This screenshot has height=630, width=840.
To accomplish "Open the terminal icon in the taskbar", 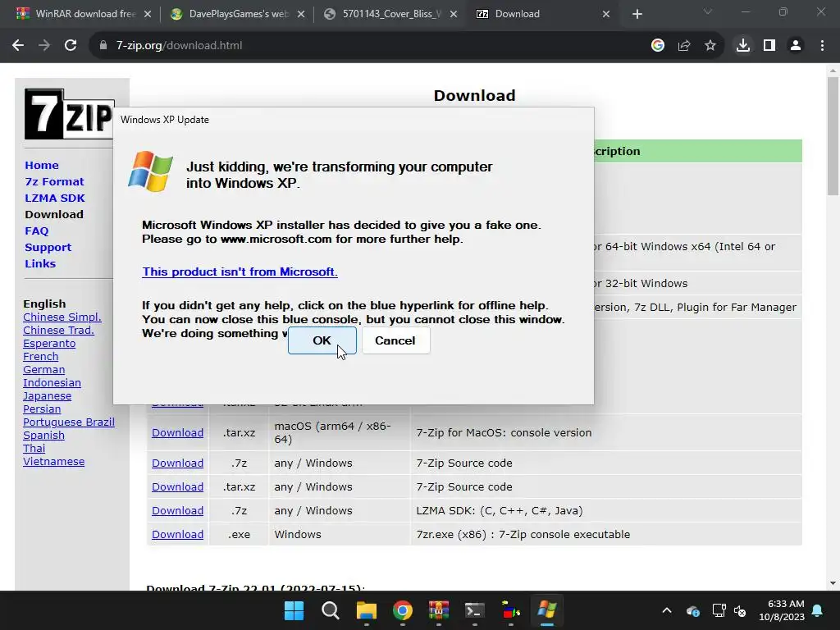I will (x=475, y=610).
